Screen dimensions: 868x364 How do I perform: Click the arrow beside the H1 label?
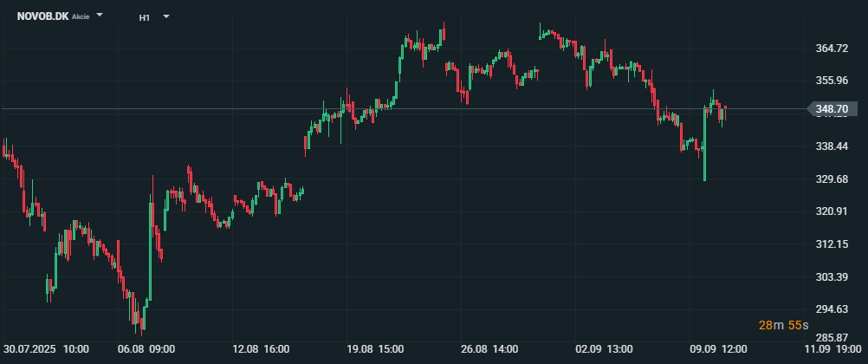point(165,16)
